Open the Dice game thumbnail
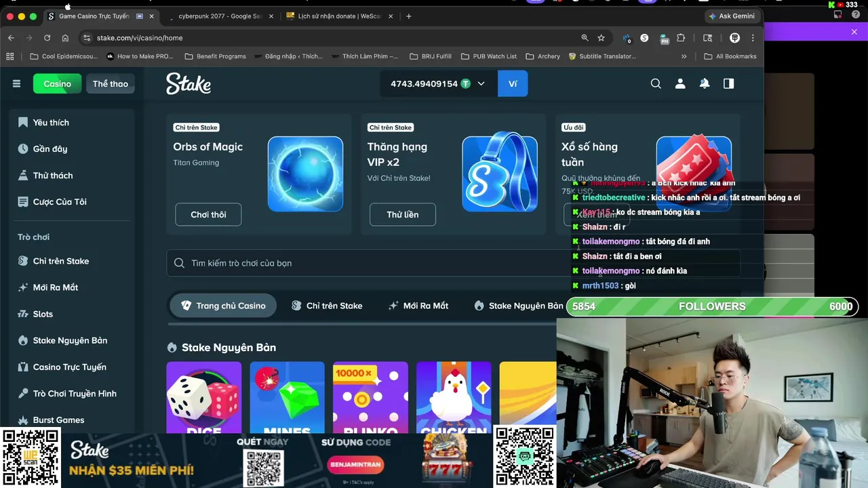868x488 pixels. click(x=203, y=397)
